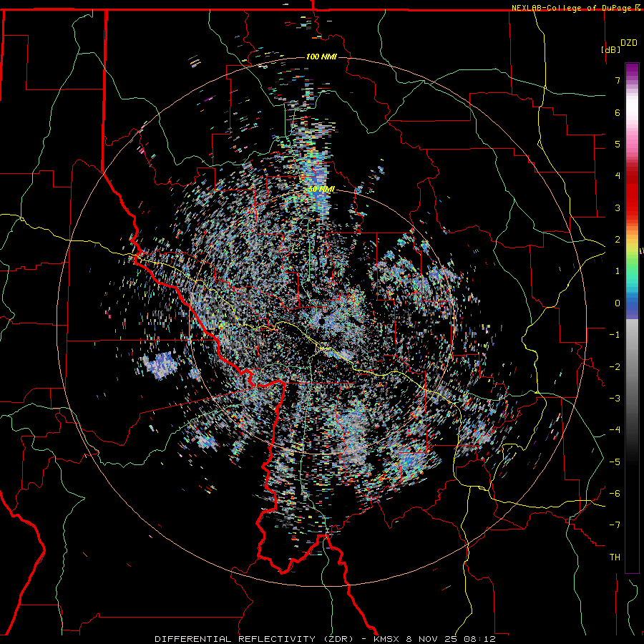Select the 100 NMI range ring label

click(x=321, y=57)
